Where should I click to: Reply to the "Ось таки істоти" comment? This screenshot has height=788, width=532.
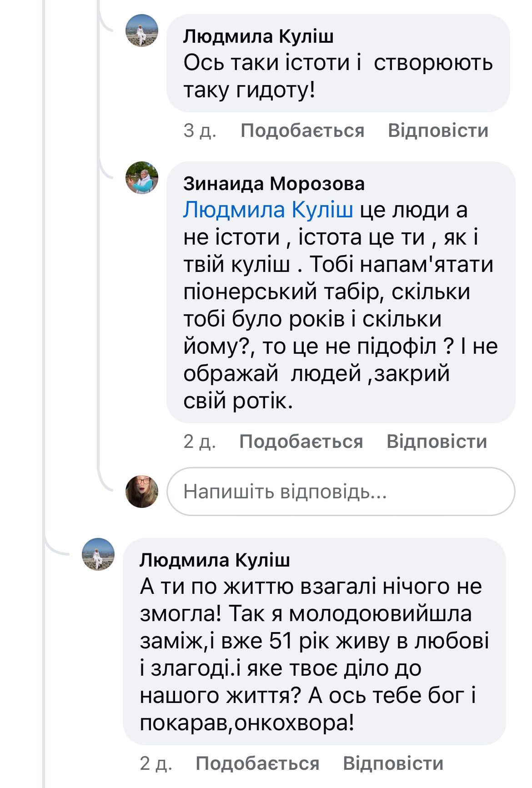[438, 130]
